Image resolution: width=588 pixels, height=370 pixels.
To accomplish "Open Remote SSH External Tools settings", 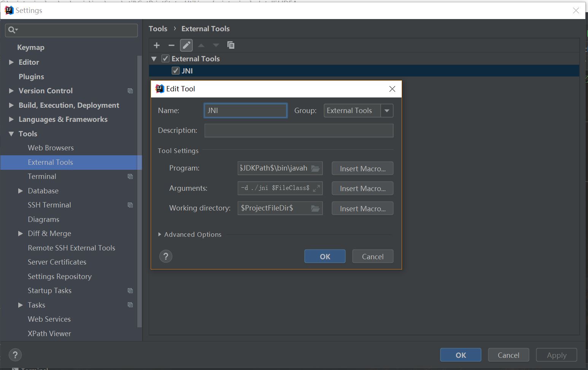I will [x=72, y=248].
